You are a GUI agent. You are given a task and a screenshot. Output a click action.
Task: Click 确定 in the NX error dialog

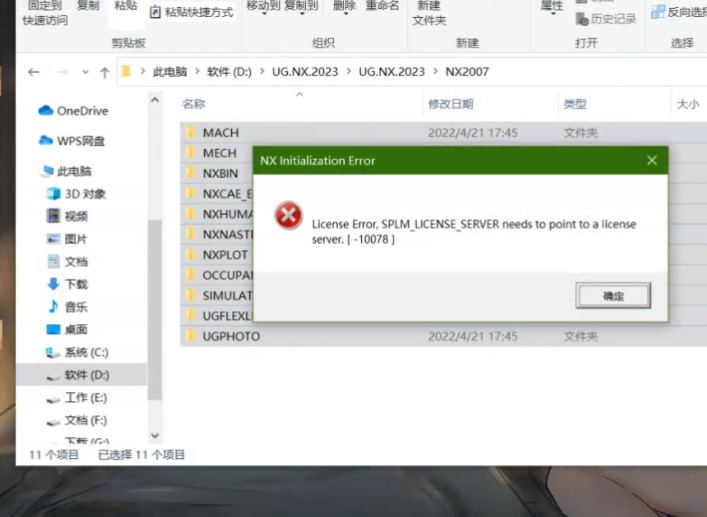tap(613, 296)
